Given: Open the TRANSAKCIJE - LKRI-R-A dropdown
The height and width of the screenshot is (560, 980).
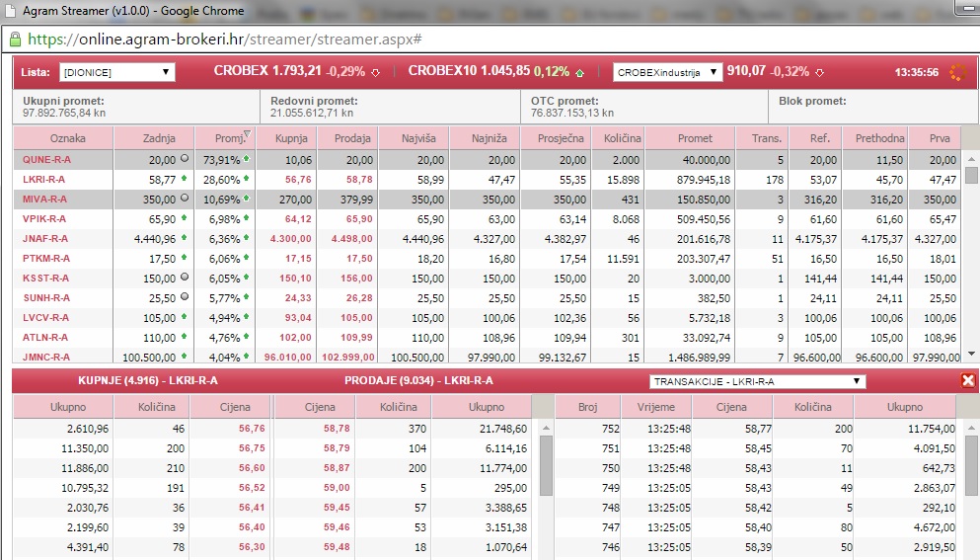Looking at the screenshot, I should click(x=757, y=381).
